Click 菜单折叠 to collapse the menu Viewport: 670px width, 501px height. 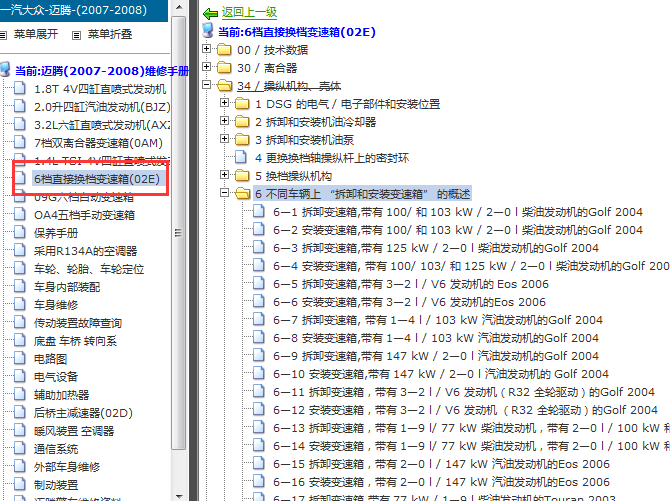click(110, 34)
